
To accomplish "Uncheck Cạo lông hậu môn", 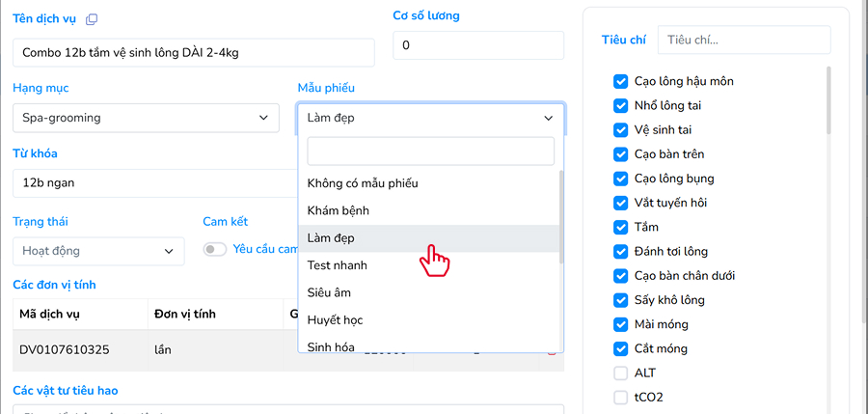I will point(620,81).
